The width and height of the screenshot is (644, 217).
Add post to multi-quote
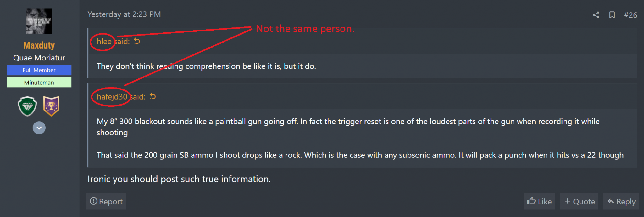point(579,201)
